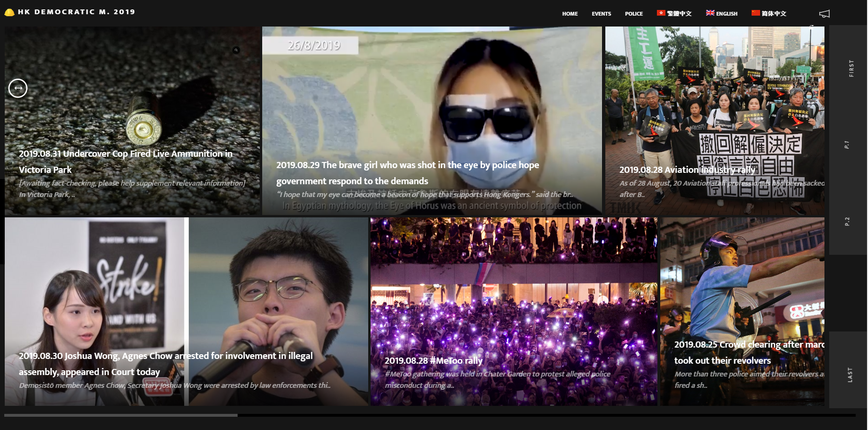Click the horizontal scrollbar thumb at bottom
Image resolution: width=868 pixels, height=430 pixels.
[x=121, y=415]
